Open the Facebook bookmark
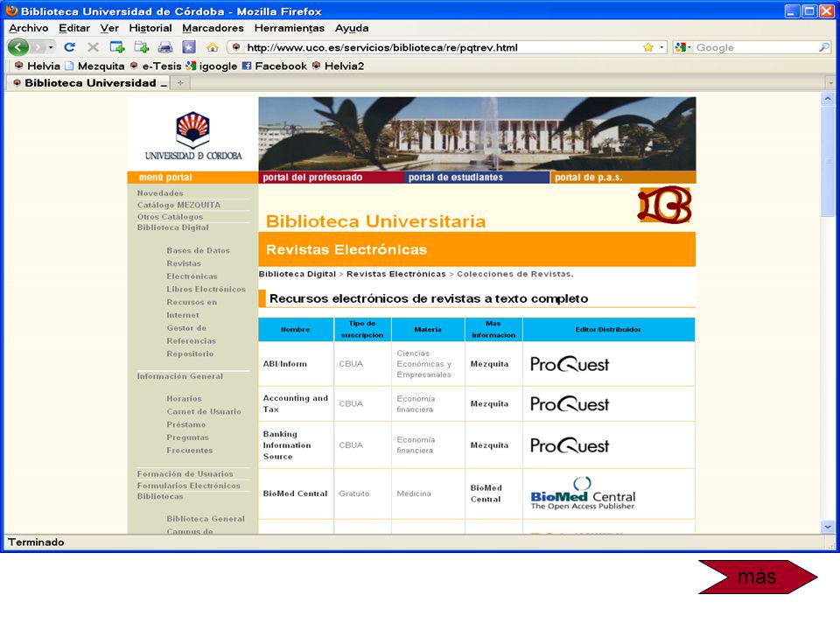 (274, 66)
